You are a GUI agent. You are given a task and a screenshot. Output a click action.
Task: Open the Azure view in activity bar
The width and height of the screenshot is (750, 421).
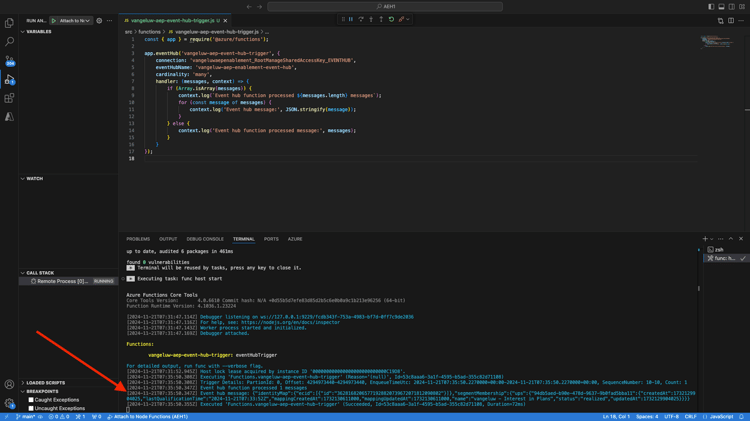tap(10, 117)
